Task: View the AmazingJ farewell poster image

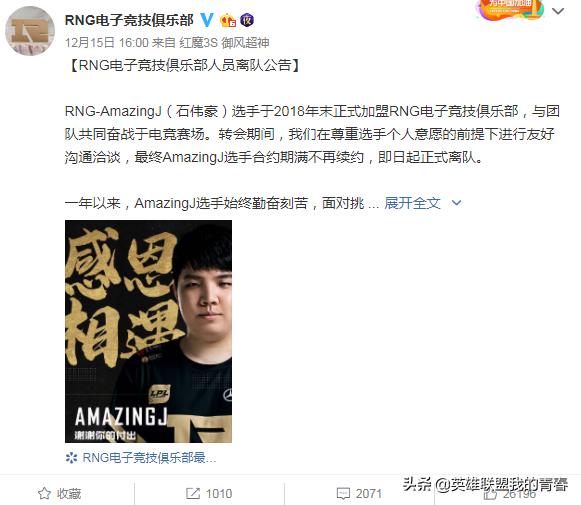Action: [x=148, y=331]
